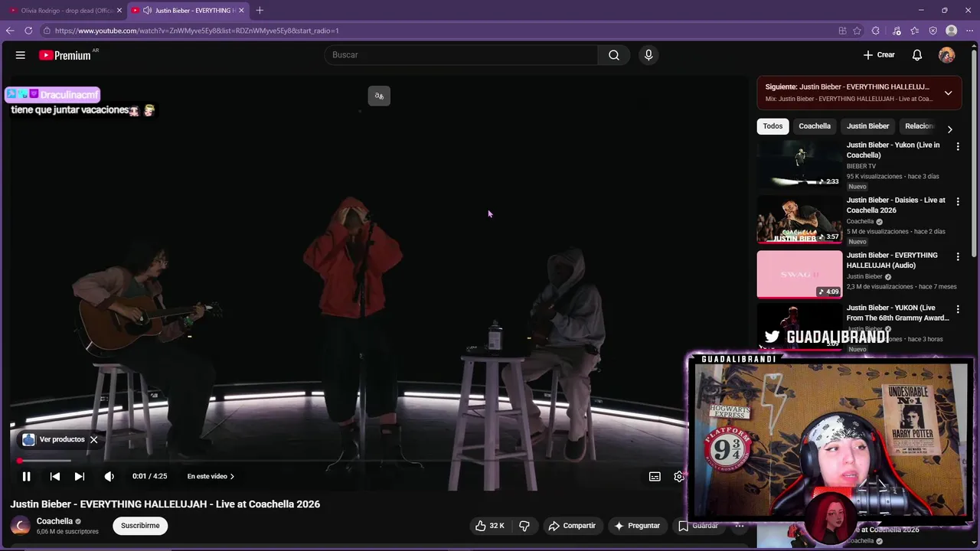Image resolution: width=980 pixels, height=551 pixels.
Task: View site information lock icon
Action: [47, 31]
